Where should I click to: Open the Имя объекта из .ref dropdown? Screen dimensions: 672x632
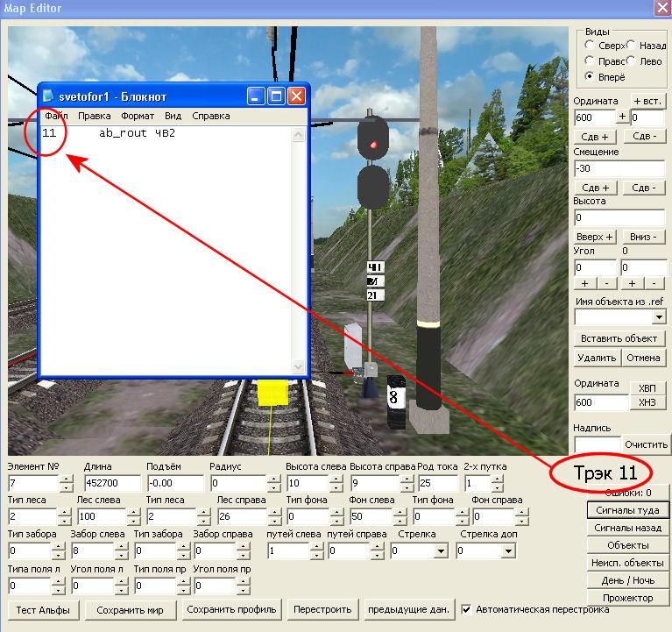pyautogui.click(x=658, y=316)
